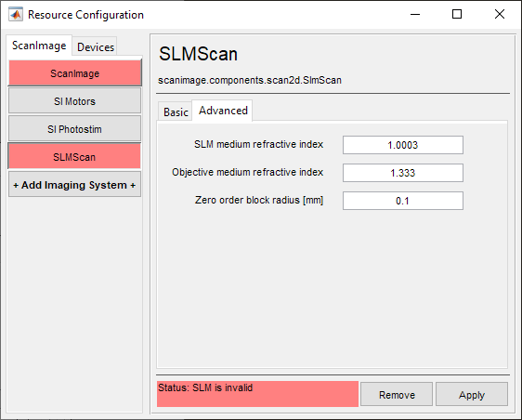Image resolution: width=522 pixels, height=420 pixels.
Task: Apply the configuration changes
Action: (472, 394)
